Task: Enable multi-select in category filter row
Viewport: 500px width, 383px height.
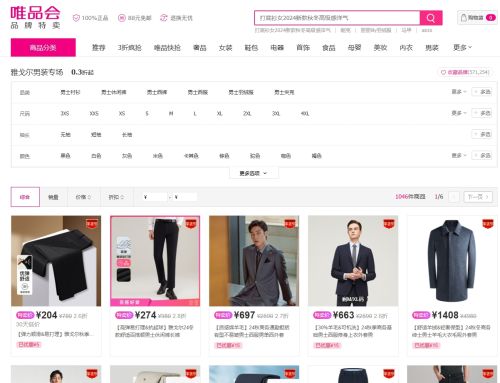Action: 482,92
